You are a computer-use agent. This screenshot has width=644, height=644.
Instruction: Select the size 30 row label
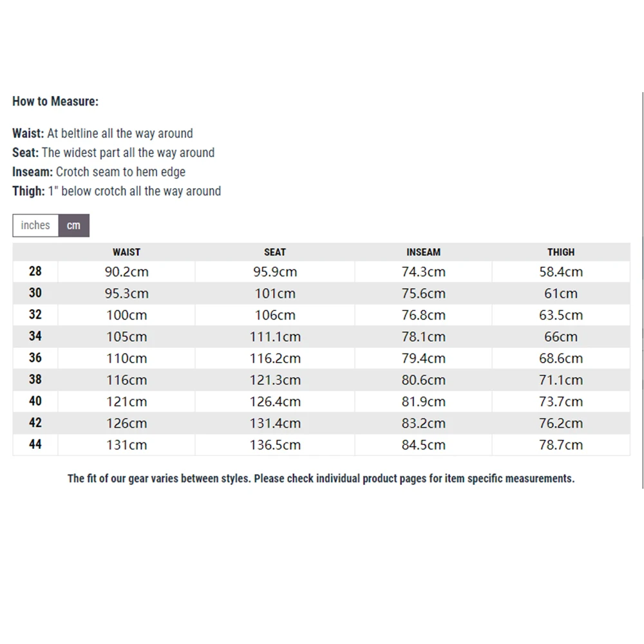coord(35,293)
